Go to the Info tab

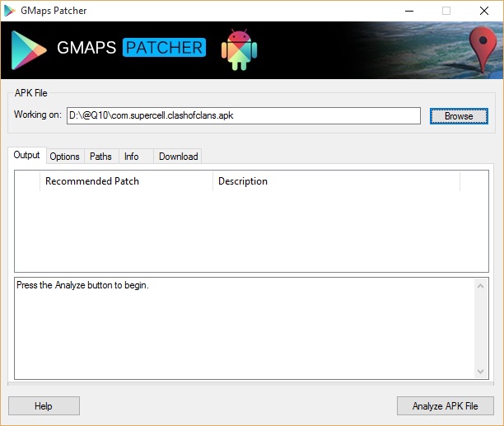click(132, 157)
